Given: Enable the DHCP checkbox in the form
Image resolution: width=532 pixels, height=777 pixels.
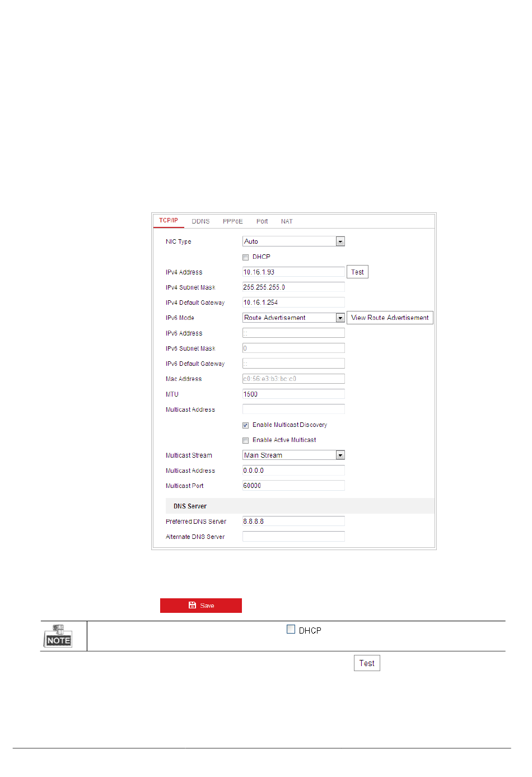Looking at the screenshot, I should tap(245, 257).
